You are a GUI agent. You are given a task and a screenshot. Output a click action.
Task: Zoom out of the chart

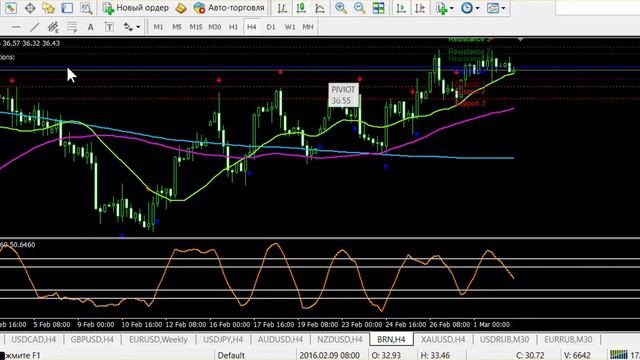(360, 8)
